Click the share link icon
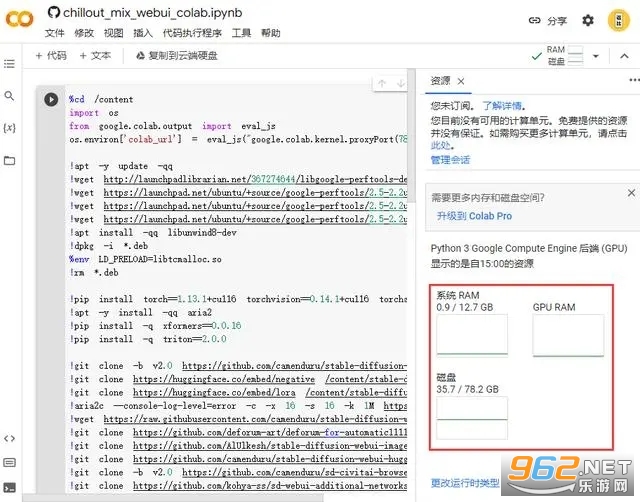The height and width of the screenshot is (502, 640). pos(534,20)
